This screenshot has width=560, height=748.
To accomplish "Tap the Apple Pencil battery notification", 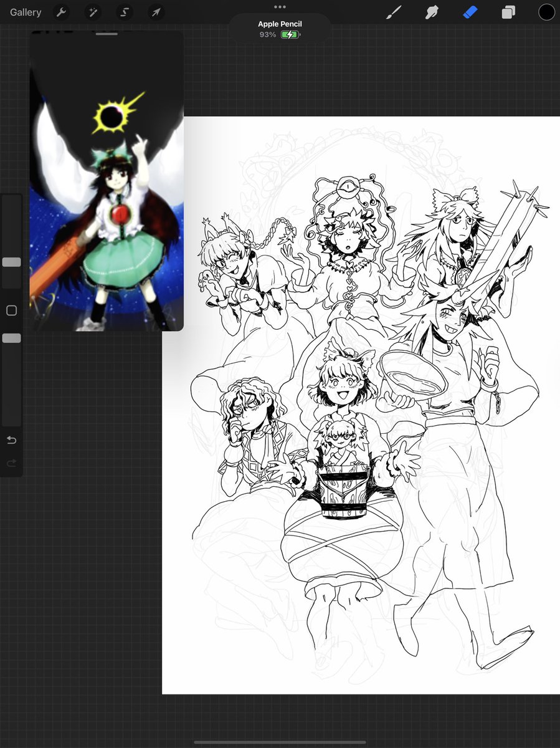I will tap(280, 29).
